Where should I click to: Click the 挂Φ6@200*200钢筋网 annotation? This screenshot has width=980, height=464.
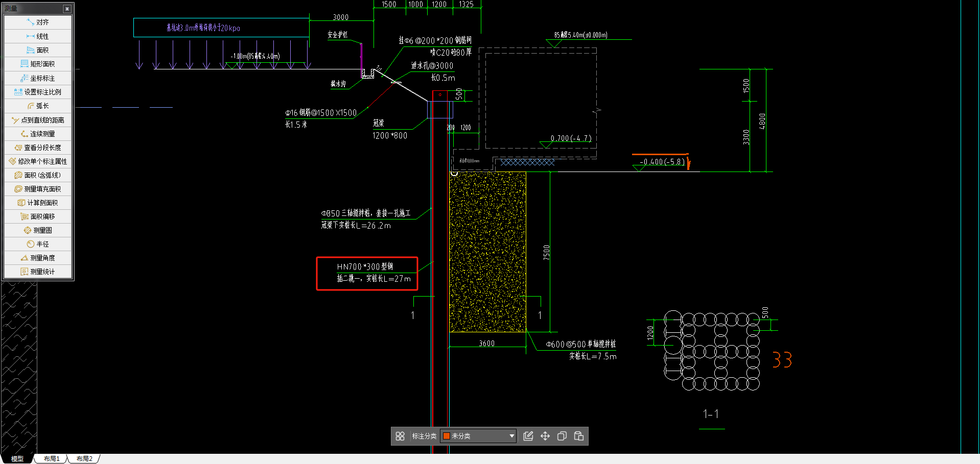tap(435, 40)
